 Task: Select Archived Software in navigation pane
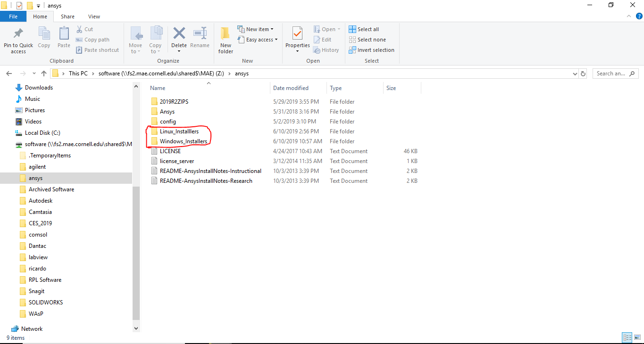[x=51, y=189]
